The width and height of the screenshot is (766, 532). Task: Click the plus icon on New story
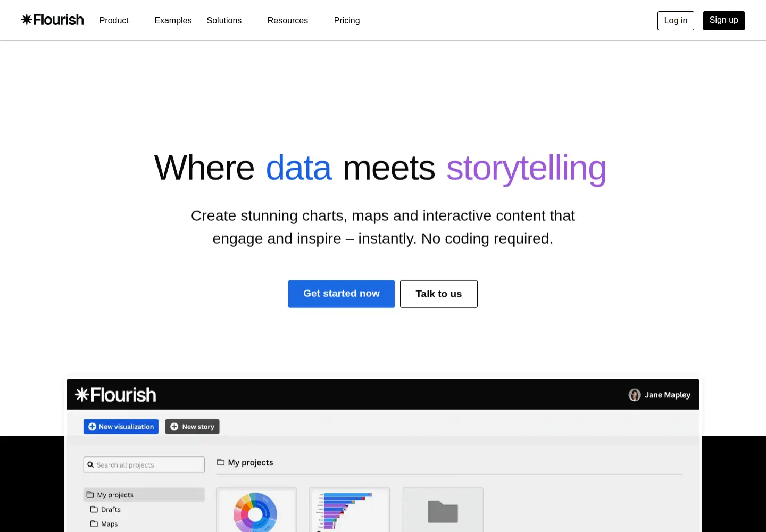point(174,427)
